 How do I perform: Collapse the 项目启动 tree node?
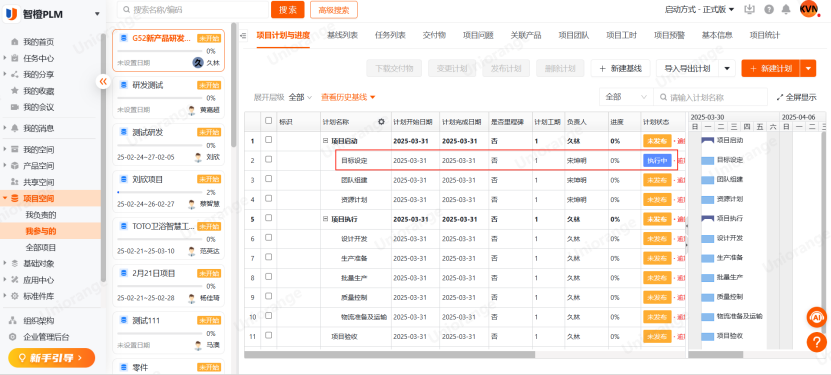point(325,141)
